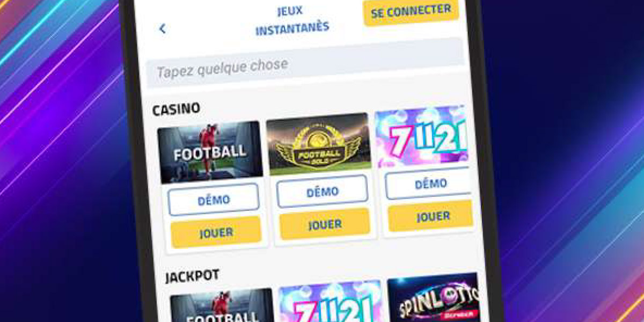Open the Football thumbnail in Jackpot section
The height and width of the screenshot is (322, 644).
pyautogui.click(x=222, y=305)
